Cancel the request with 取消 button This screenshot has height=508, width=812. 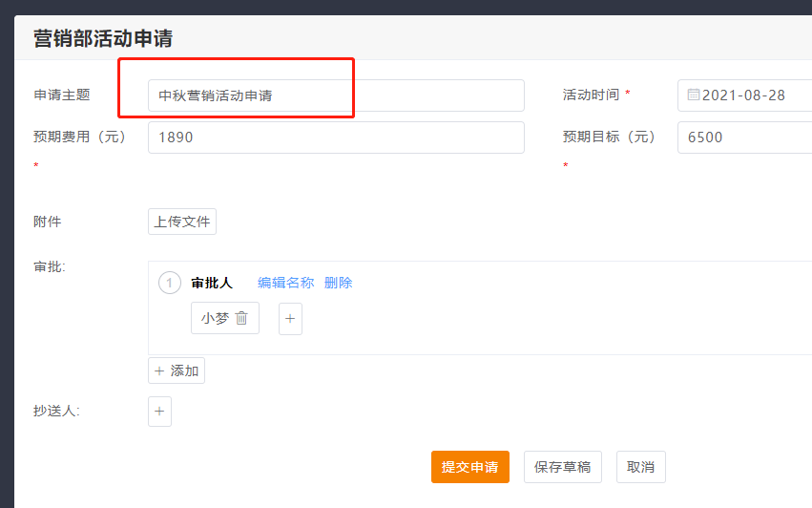(x=640, y=467)
